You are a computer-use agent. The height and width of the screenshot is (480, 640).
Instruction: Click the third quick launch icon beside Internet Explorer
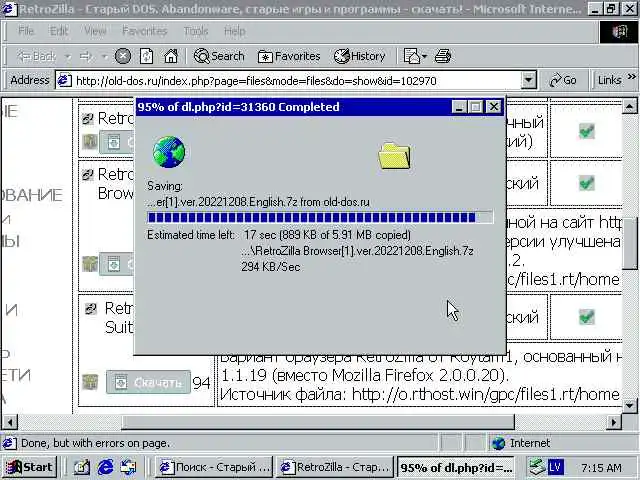(128, 467)
